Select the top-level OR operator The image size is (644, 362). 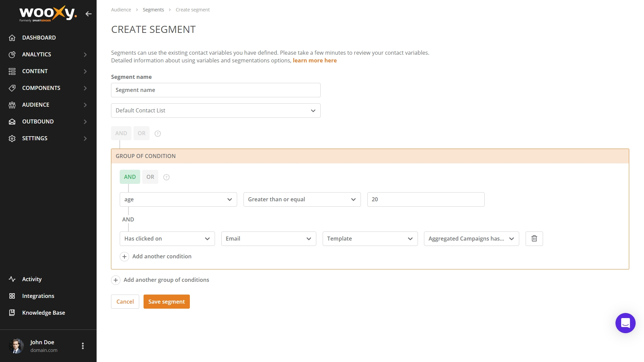pos(141,133)
